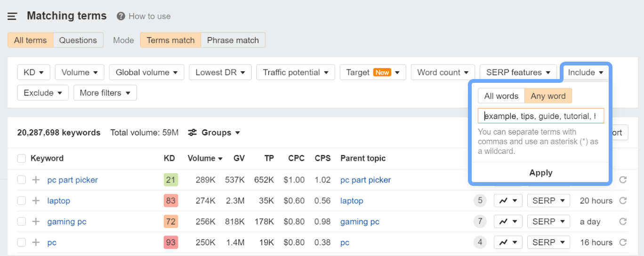Open the Traffic potential filter dropdown
The image size is (644, 256).
(x=296, y=72)
